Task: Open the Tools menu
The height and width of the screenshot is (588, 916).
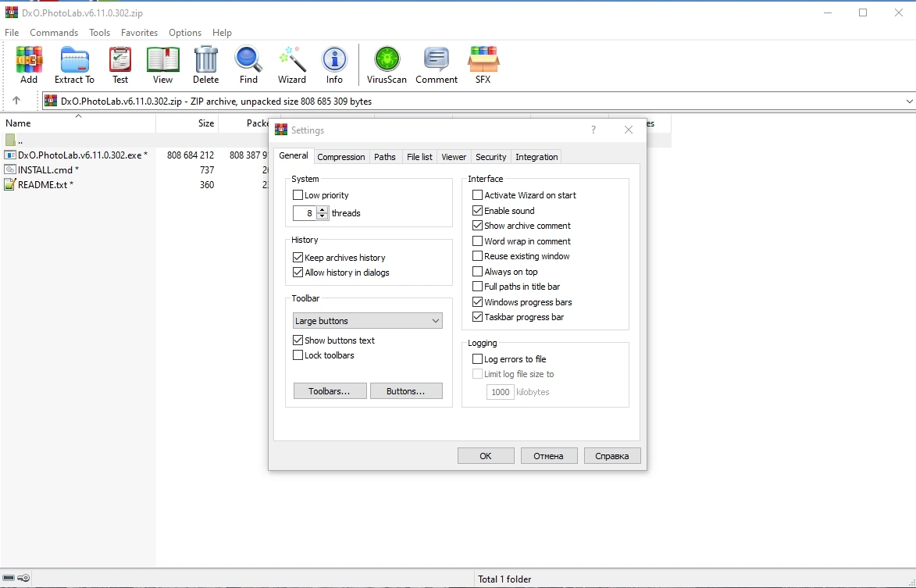Action: 99,33
